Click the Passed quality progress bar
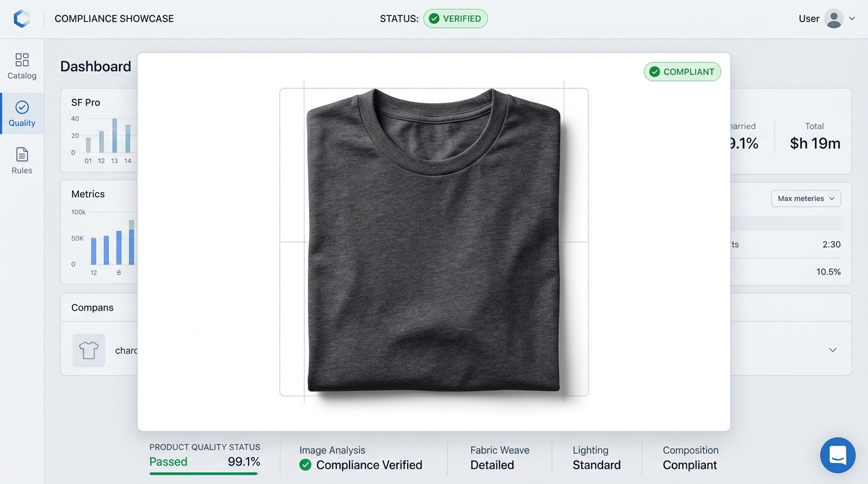This screenshot has height=484, width=868. pyautogui.click(x=204, y=473)
